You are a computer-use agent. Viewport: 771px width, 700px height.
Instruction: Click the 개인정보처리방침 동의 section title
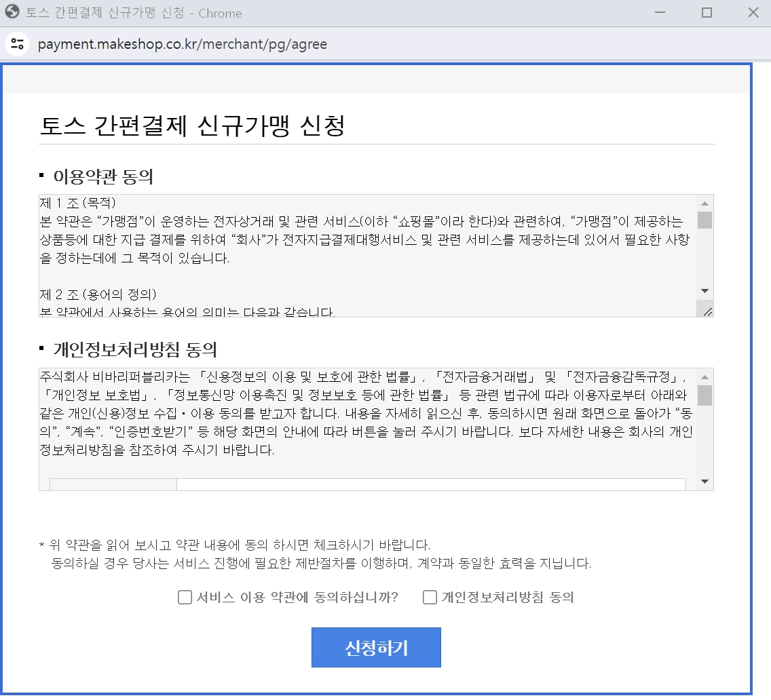point(135,349)
